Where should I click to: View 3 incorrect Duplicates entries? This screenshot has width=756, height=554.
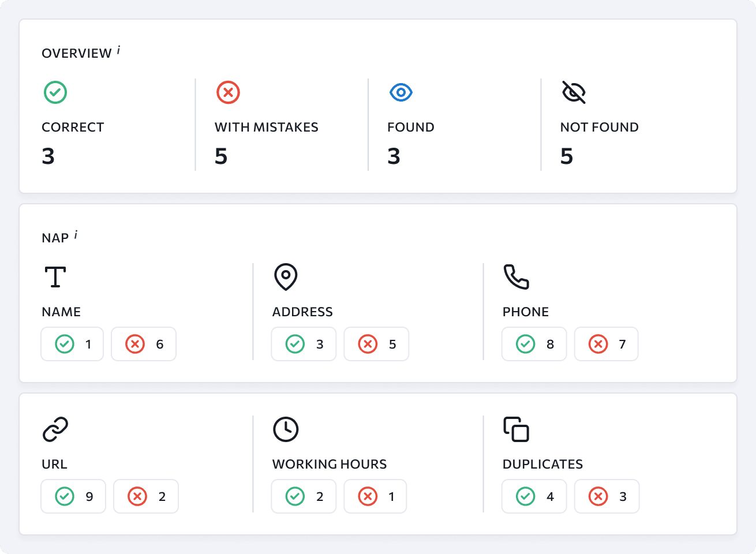point(607,496)
